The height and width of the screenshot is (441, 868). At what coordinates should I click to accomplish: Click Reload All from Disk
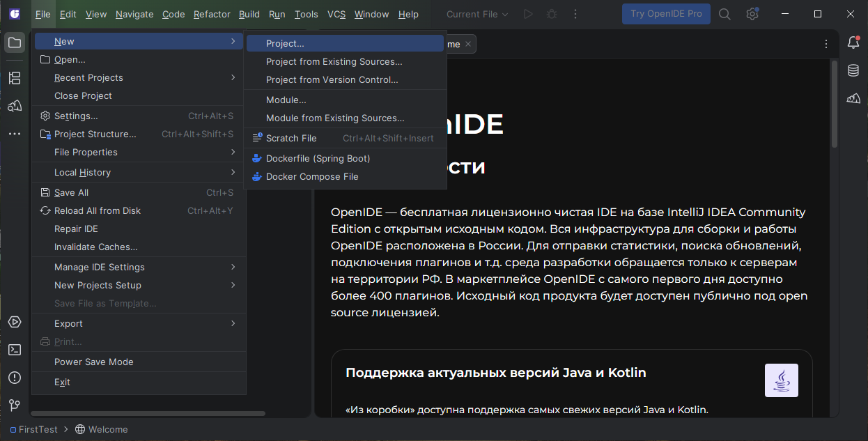(x=139, y=210)
